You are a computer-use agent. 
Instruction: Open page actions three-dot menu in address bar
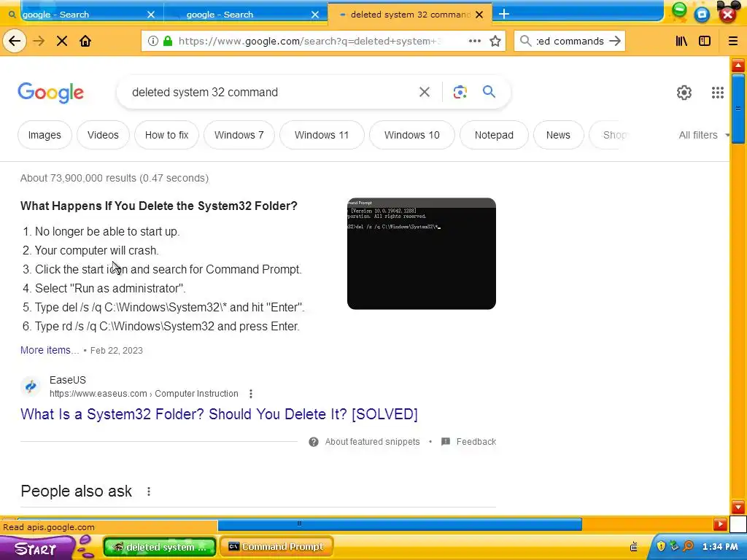click(x=474, y=41)
